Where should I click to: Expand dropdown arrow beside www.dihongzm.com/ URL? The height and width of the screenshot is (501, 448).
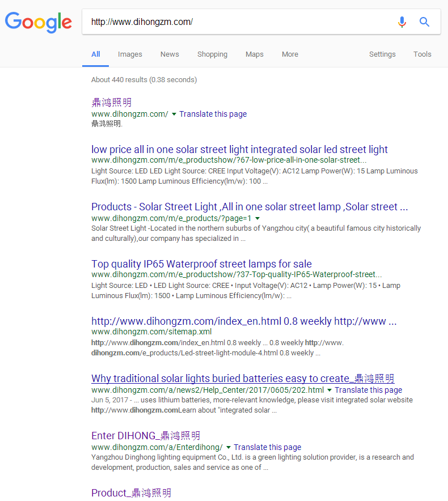click(174, 114)
